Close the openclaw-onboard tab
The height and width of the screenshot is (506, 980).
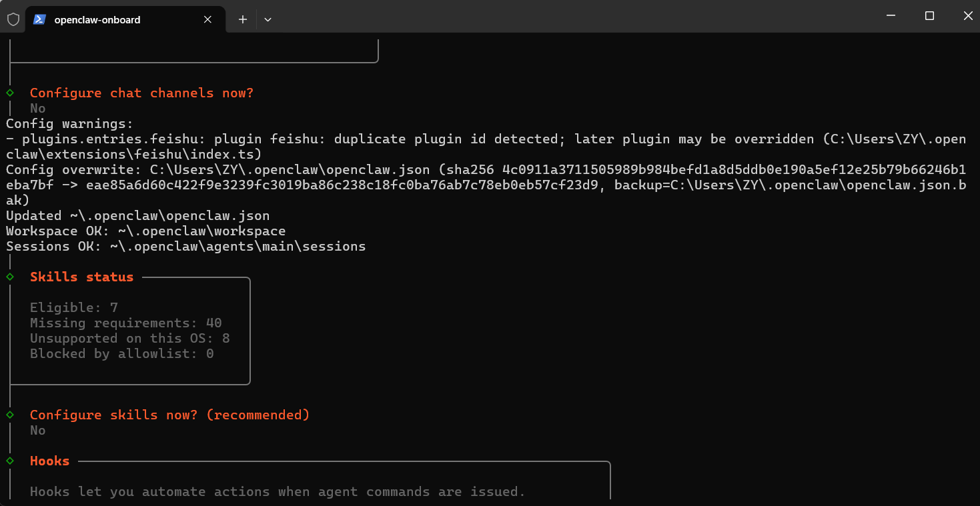(207, 19)
